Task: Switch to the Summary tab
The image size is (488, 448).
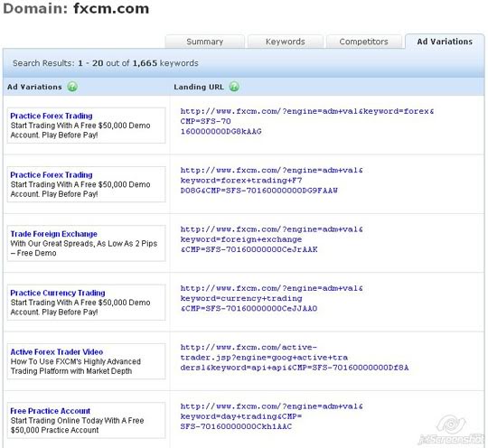Action: (204, 42)
